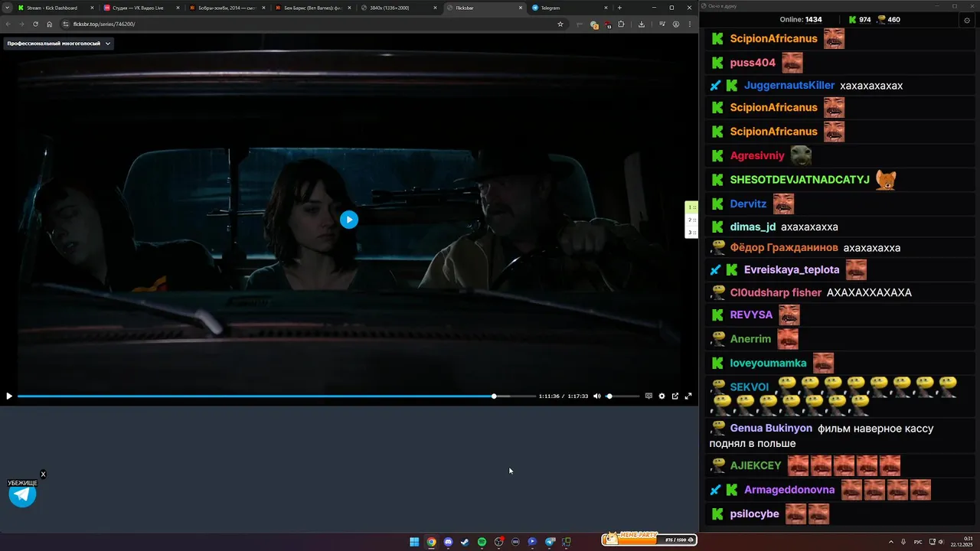Adjust the video volume slider

pyautogui.click(x=622, y=396)
